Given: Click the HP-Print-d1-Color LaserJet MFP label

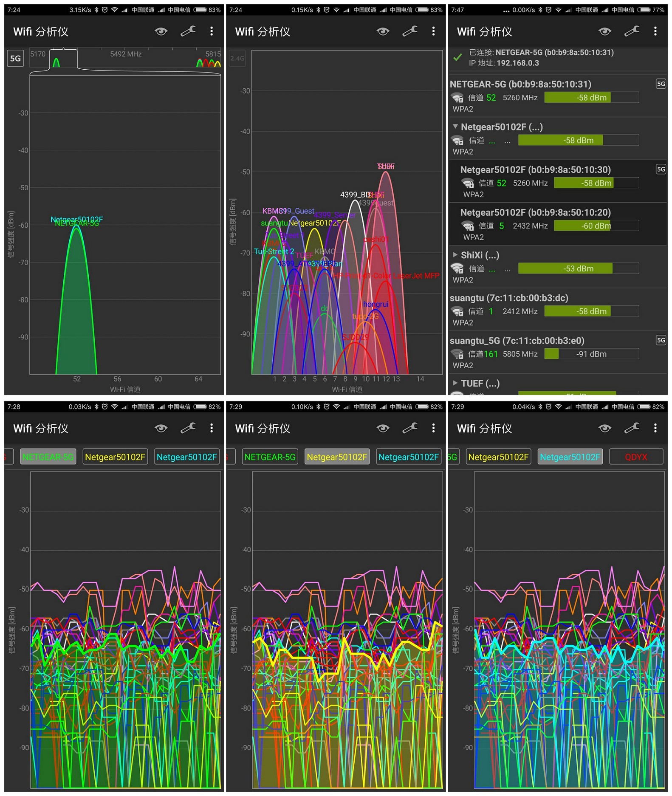Looking at the screenshot, I should click(x=386, y=276).
